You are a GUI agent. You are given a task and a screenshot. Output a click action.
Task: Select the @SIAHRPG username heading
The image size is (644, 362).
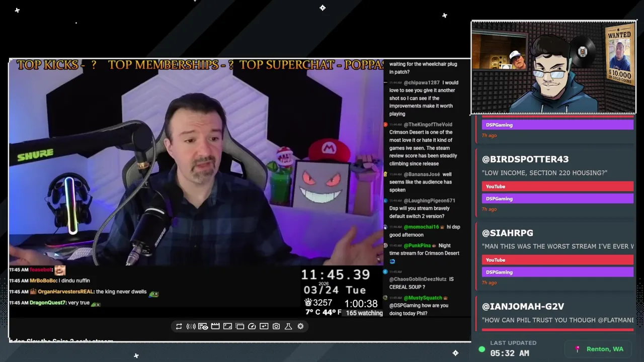[507, 233]
